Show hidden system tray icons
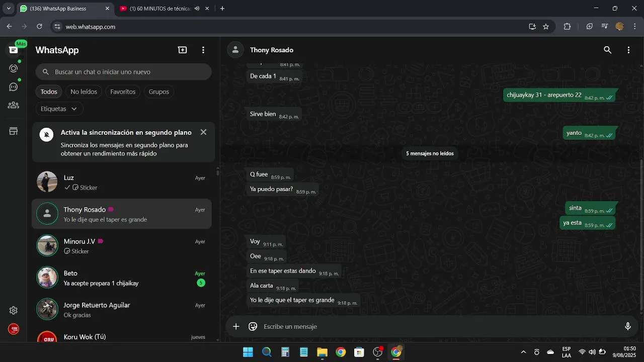The width and height of the screenshot is (644, 362). point(523,352)
